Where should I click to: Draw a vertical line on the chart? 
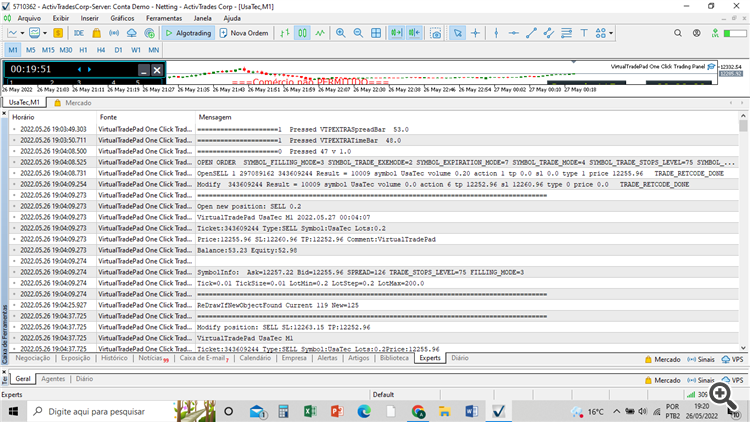click(x=496, y=33)
